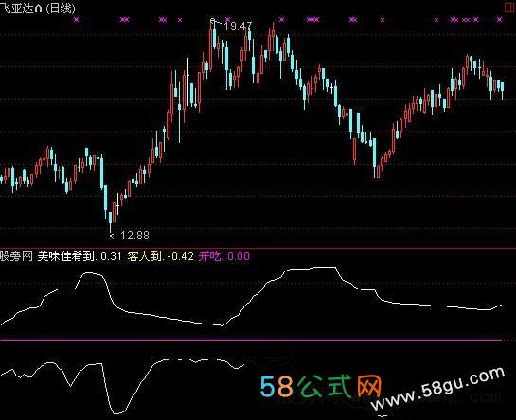Click the 美味佳肴到: 0.31 value
The height and width of the screenshot is (420, 516).
coord(80,256)
